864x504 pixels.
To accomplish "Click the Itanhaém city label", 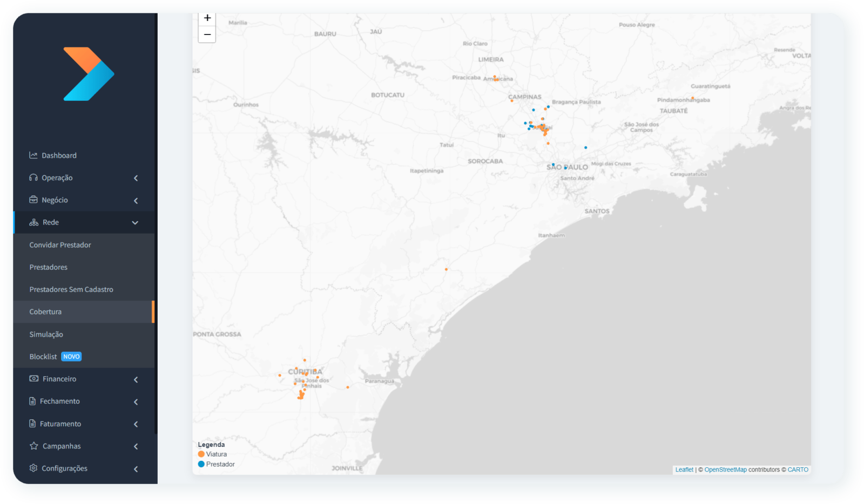I will pyautogui.click(x=551, y=235).
